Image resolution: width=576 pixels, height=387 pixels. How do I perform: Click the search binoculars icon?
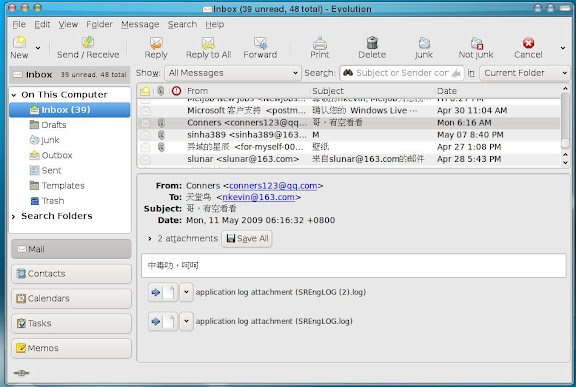pyautogui.click(x=348, y=73)
